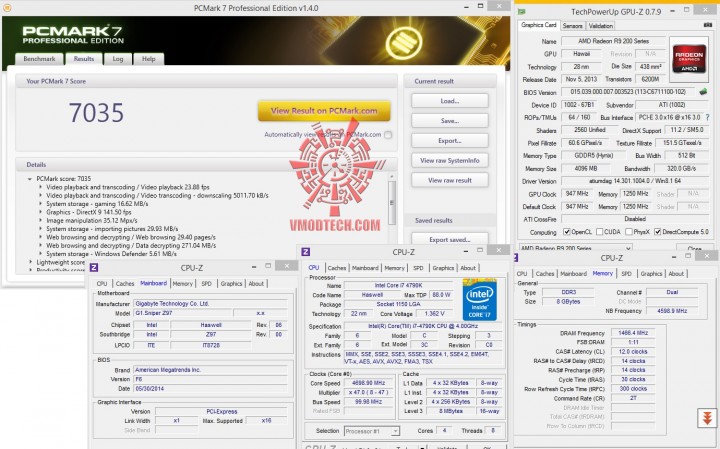Check the PhysX checkbox in GPU-Z
Viewport: 720px width, 449px height.
629,232
